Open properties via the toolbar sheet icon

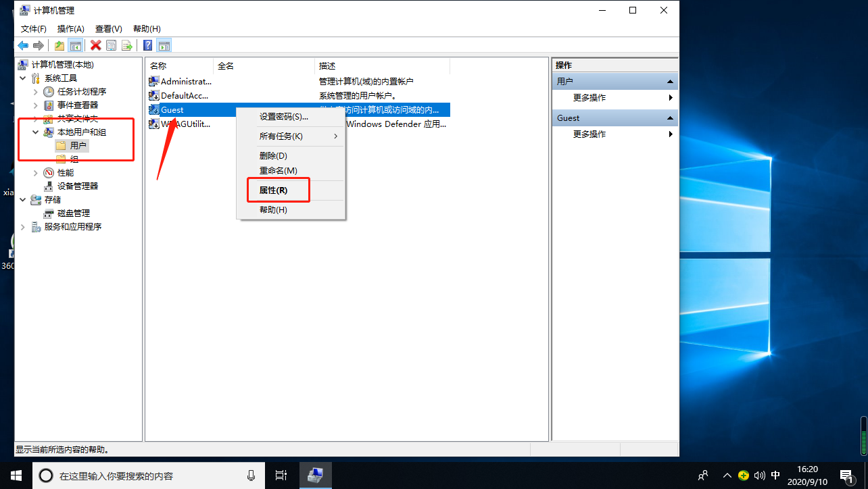[111, 45]
